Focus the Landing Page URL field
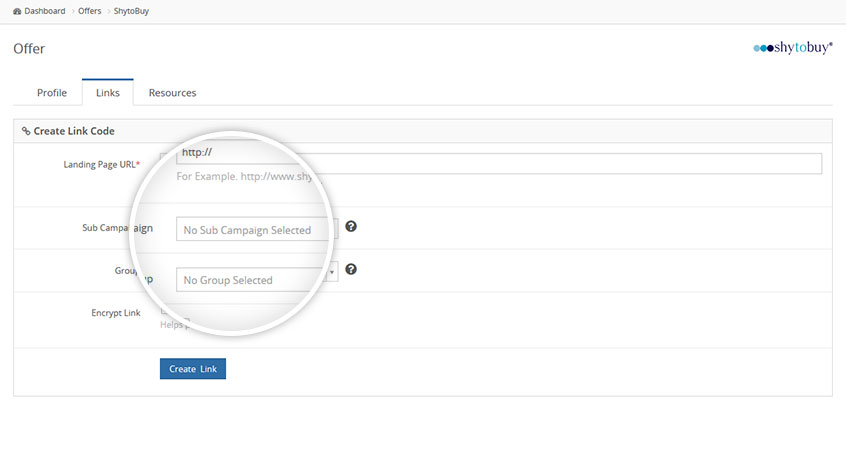Screen dimensions: 846x450 (x=500, y=163)
